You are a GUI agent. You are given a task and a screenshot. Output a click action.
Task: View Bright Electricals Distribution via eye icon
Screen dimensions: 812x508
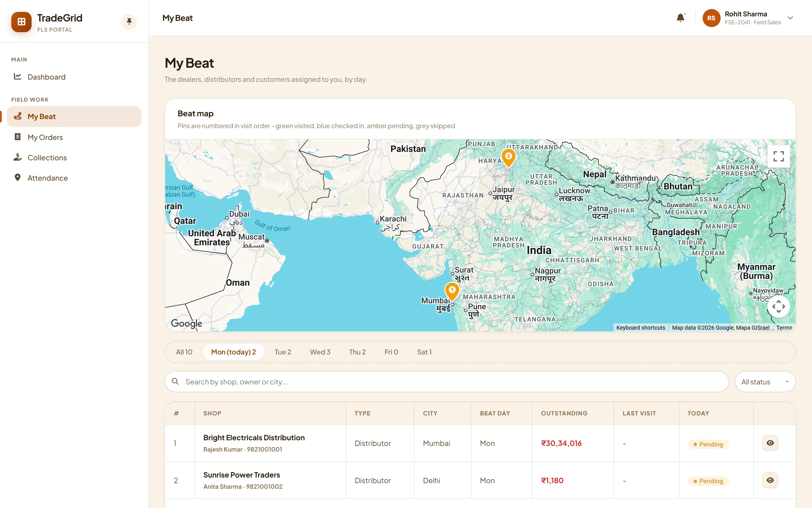(770, 443)
